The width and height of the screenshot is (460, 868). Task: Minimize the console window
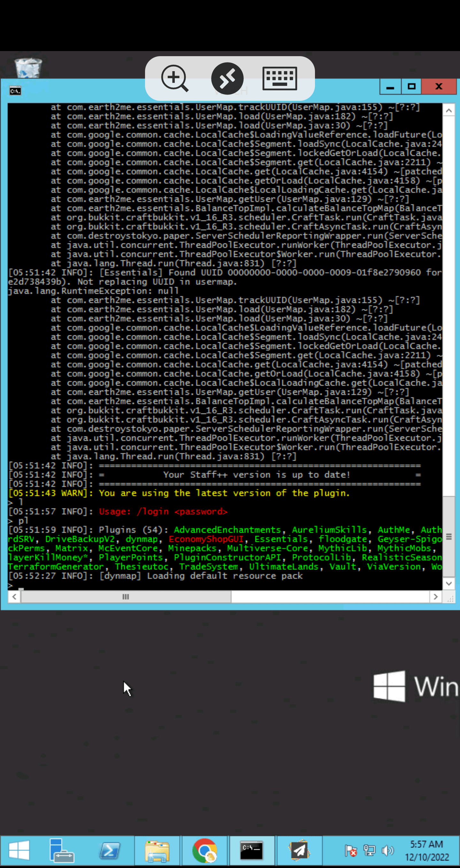(390, 86)
